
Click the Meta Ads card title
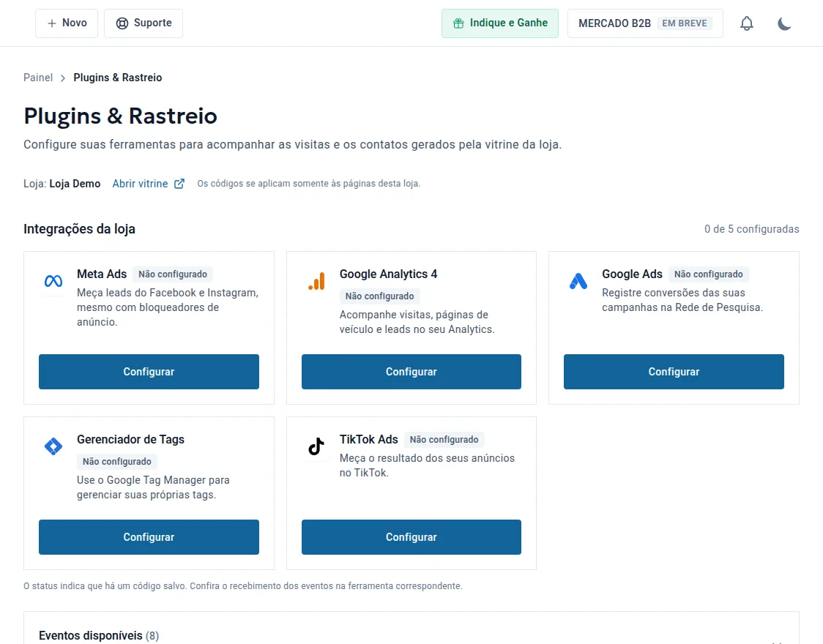[x=102, y=274]
